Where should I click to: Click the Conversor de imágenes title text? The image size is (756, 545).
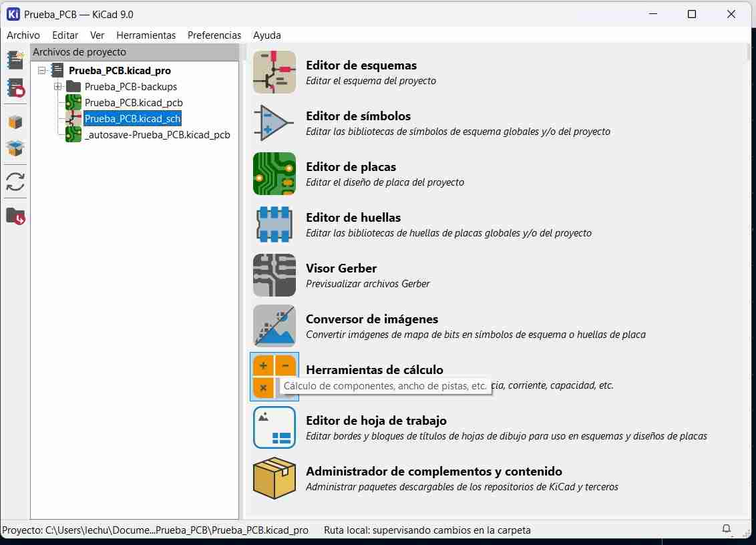coord(372,319)
